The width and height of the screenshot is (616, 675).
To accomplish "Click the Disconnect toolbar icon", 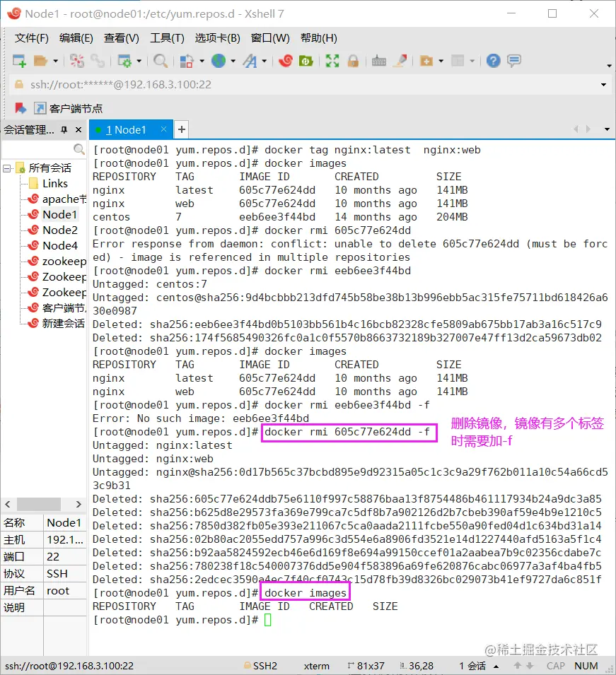I will pyautogui.click(x=77, y=61).
